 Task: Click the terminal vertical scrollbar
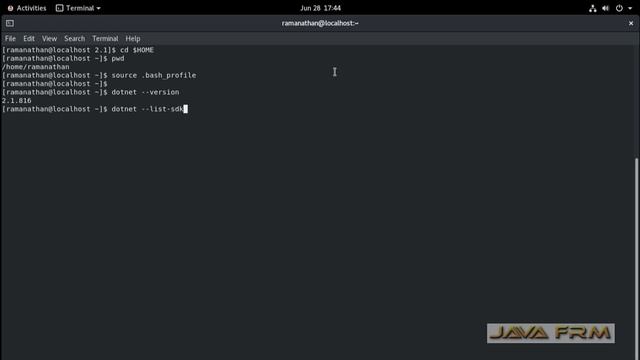click(x=636, y=259)
